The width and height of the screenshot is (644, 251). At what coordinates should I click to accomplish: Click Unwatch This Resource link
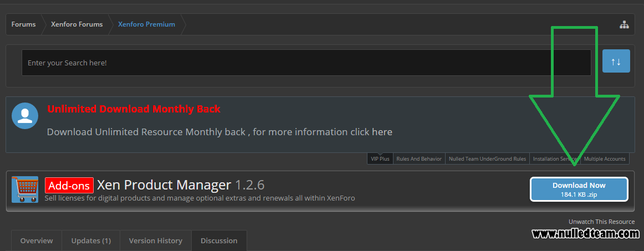[602, 222]
